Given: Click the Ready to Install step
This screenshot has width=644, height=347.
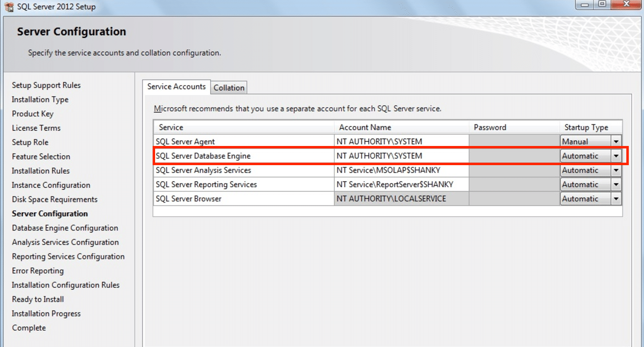Looking at the screenshot, I should (x=38, y=299).
